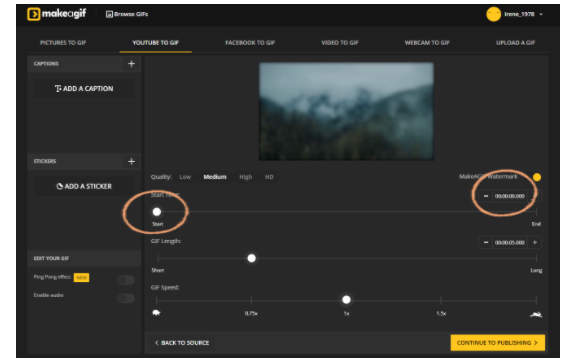Click the turtle slow-speed icon

pyautogui.click(x=156, y=313)
